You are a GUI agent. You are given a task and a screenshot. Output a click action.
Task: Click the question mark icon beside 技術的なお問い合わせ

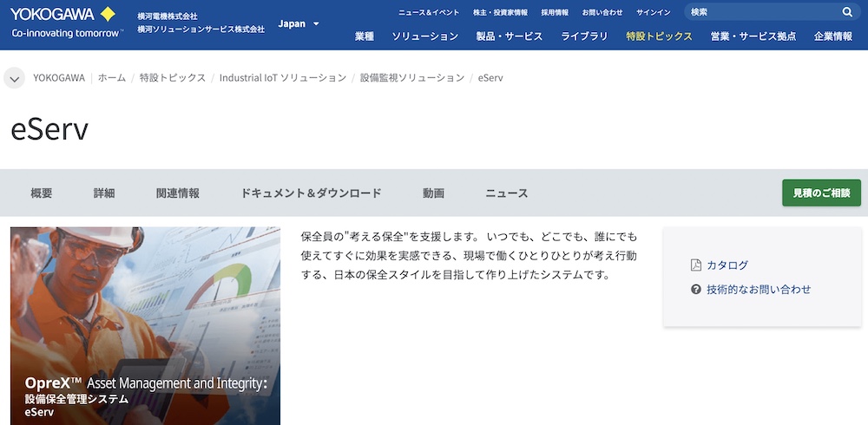pyautogui.click(x=696, y=289)
